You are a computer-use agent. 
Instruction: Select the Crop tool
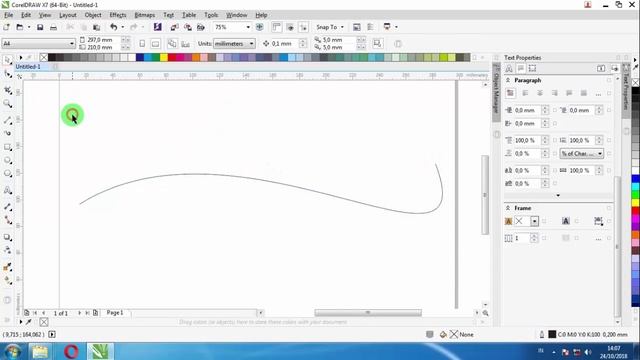click(x=7, y=90)
